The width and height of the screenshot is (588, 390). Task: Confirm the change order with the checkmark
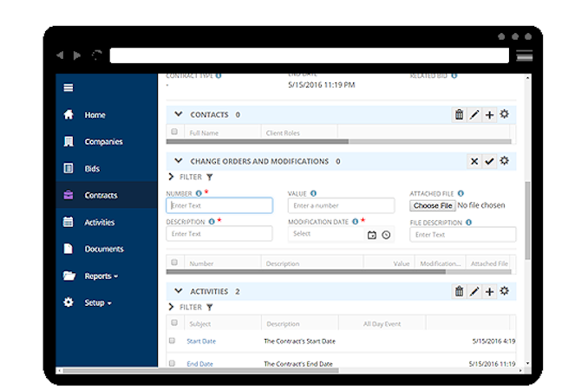coord(489,161)
